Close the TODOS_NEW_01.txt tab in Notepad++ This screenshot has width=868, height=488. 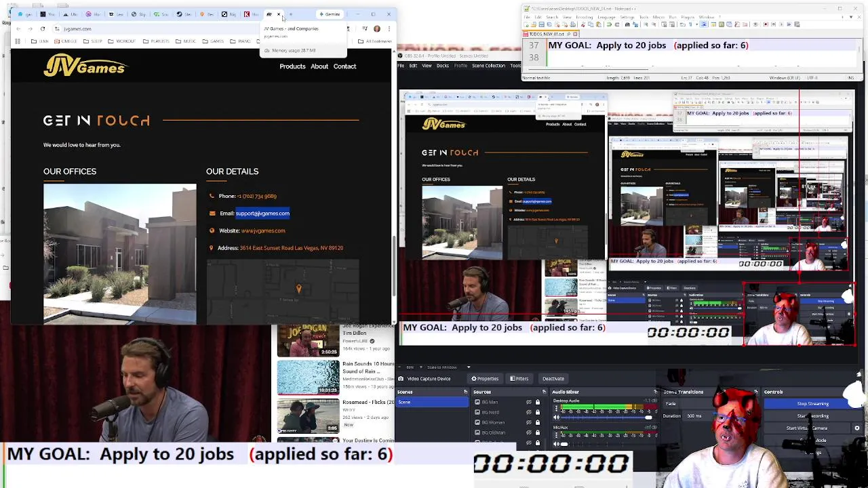click(x=575, y=34)
